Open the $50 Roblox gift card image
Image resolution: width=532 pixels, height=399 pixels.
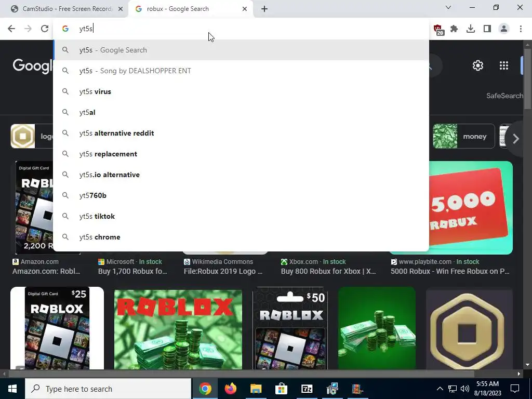[x=290, y=328]
